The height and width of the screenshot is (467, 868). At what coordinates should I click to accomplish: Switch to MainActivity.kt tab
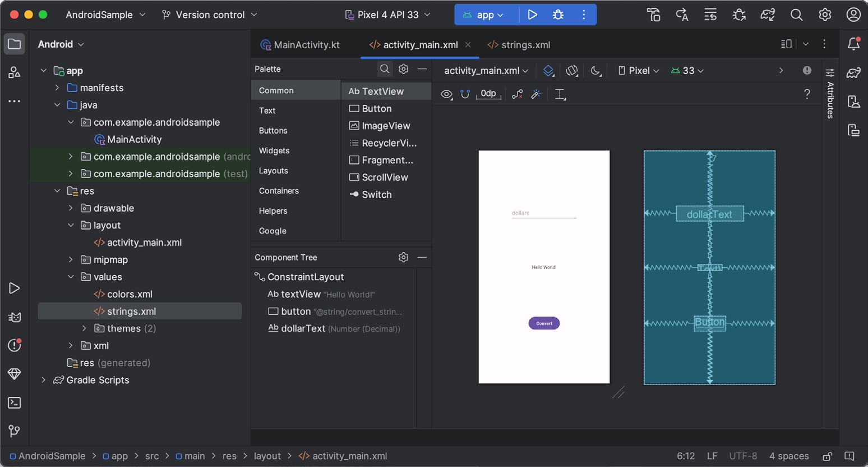pos(300,44)
